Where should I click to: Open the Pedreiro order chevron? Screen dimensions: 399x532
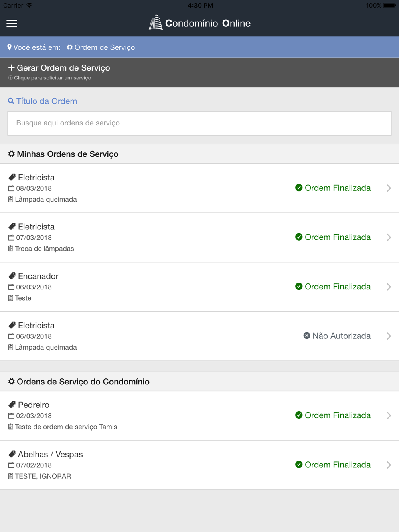coord(389,415)
